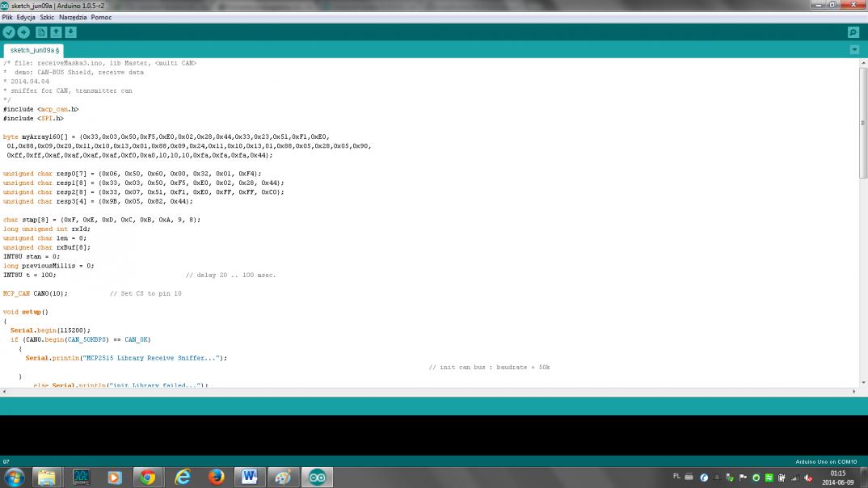Click the mcp_can library name in include
This screenshot has height=488, width=868.
tap(54, 109)
